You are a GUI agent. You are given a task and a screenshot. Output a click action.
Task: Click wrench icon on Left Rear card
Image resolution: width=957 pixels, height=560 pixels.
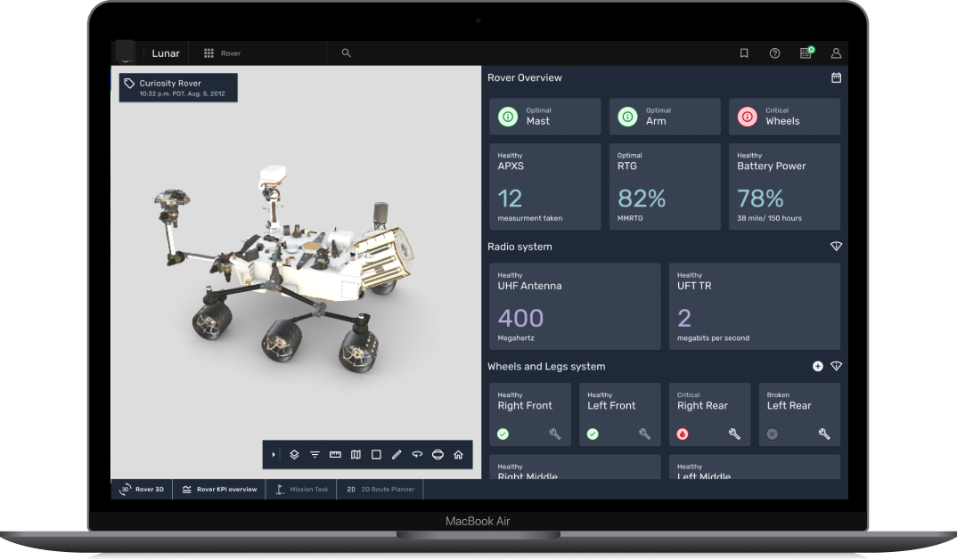tap(824, 434)
